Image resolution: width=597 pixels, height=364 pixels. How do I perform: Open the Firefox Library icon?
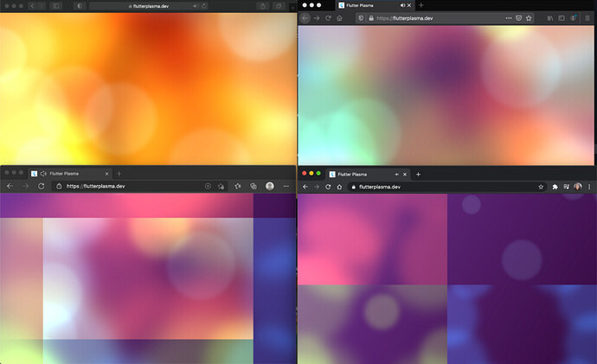550,18
